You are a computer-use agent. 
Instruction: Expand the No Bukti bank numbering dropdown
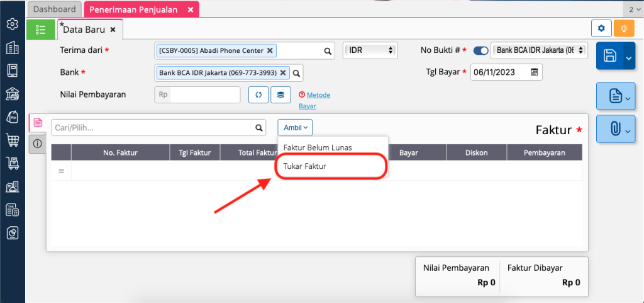point(540,50)
